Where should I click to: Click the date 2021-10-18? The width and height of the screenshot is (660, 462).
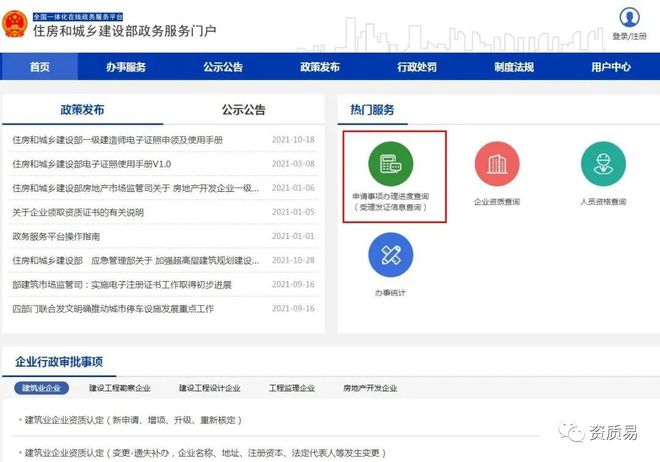[x=293, y=140]
